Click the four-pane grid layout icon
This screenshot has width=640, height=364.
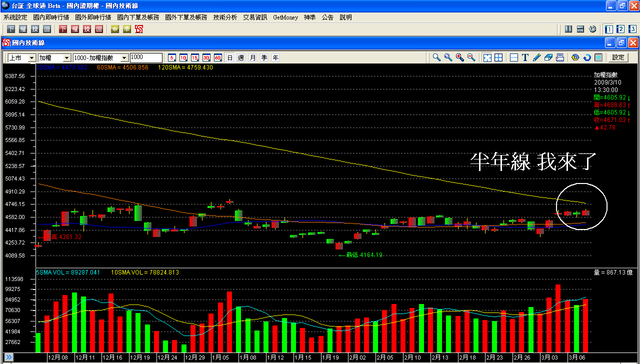(498, 58)
